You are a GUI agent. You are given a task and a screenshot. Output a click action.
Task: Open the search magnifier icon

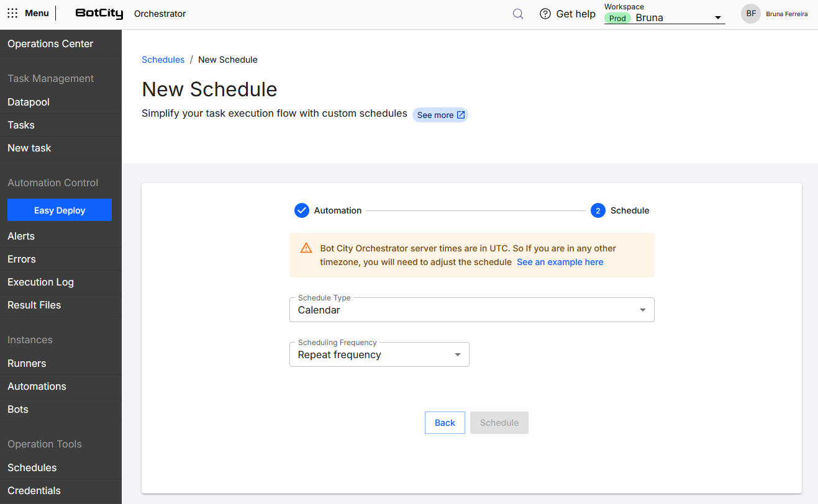tap(518, 14)
